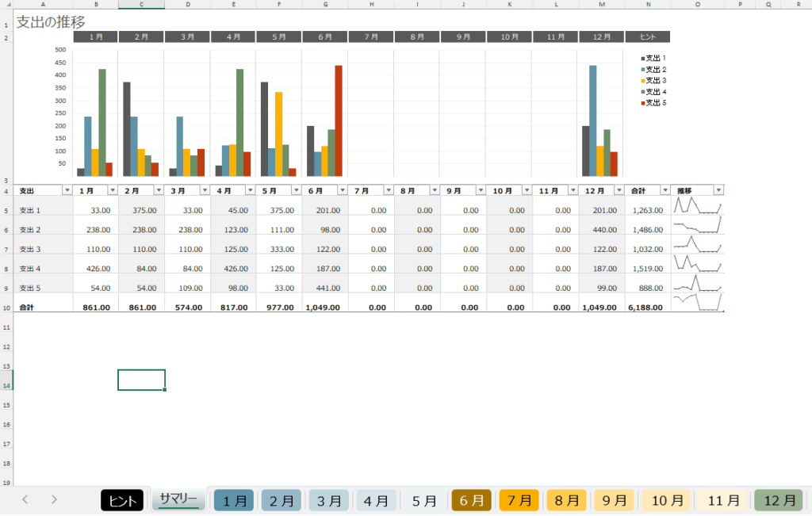Select the cell showing 1,519.00
812x516 pixels.
click(x=648, y=264)
